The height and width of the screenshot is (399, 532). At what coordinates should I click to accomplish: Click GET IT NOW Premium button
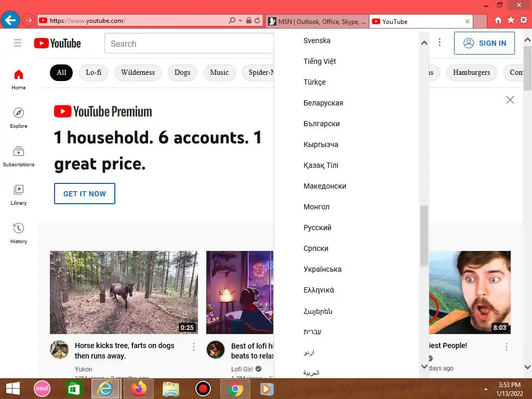(x=85, y=194)
